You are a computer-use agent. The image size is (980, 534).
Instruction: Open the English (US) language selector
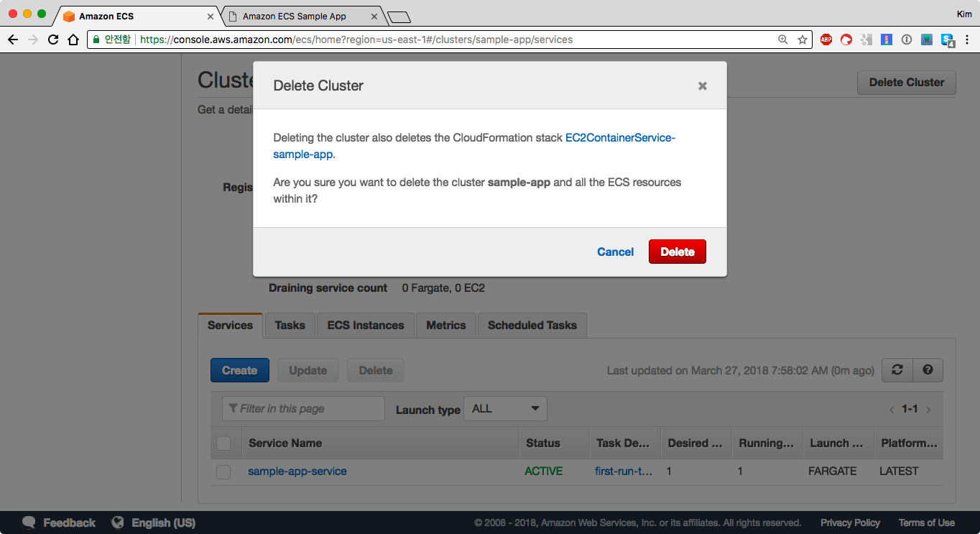coord(154,523)
